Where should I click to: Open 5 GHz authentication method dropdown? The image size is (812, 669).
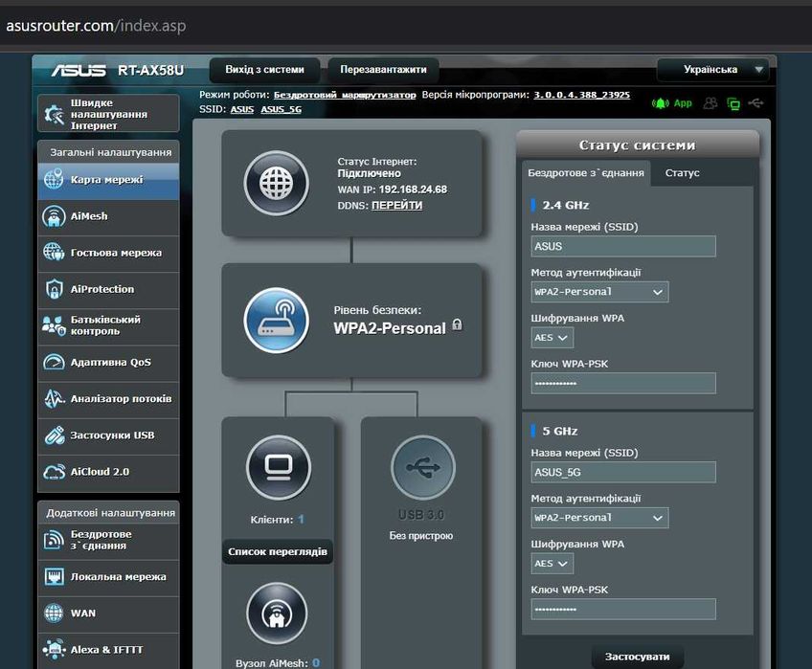click(x=599, y=518)
